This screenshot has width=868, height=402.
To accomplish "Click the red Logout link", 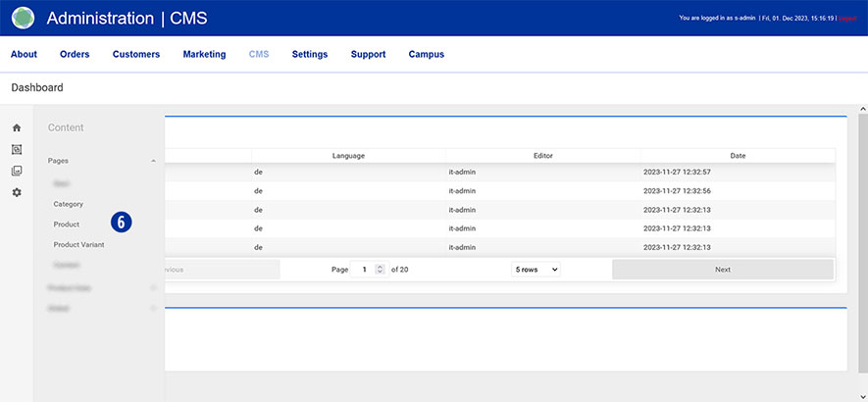I will point(847,18).
